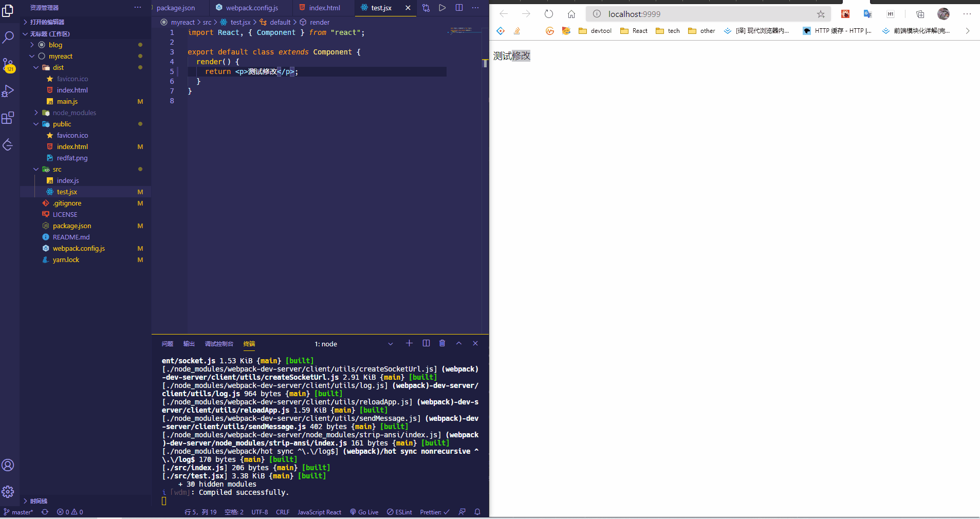980x519 pixels.
Task: Maximize the terminal panel size
Action: (459, 343)
